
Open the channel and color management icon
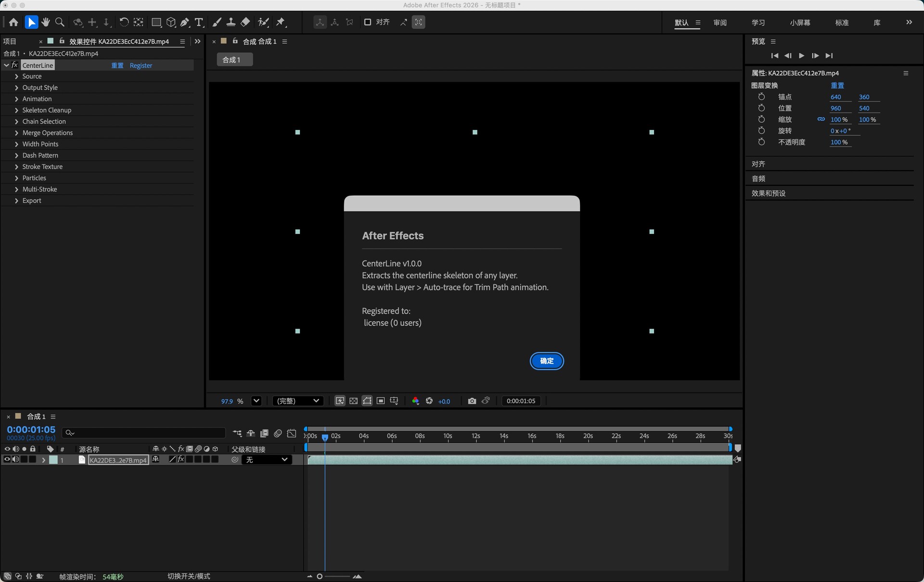click(415, 401)
